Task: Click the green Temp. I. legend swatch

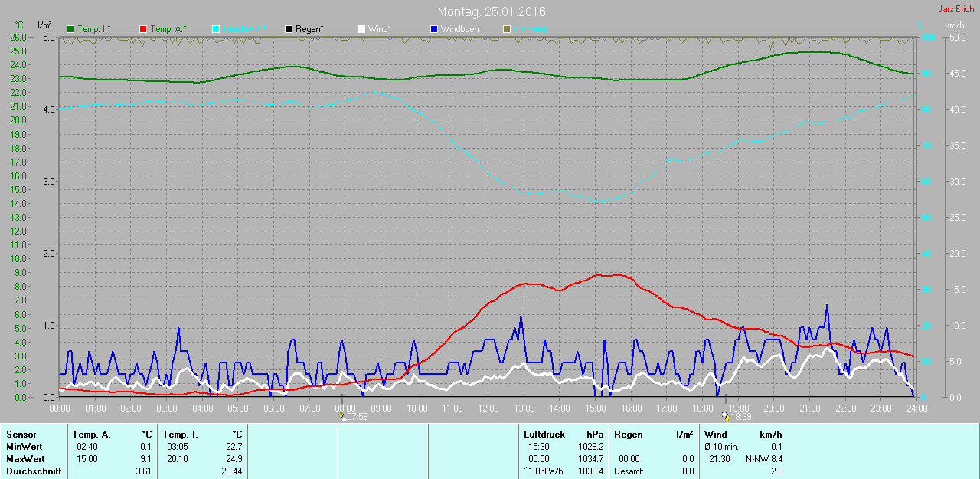Action: 71,29
